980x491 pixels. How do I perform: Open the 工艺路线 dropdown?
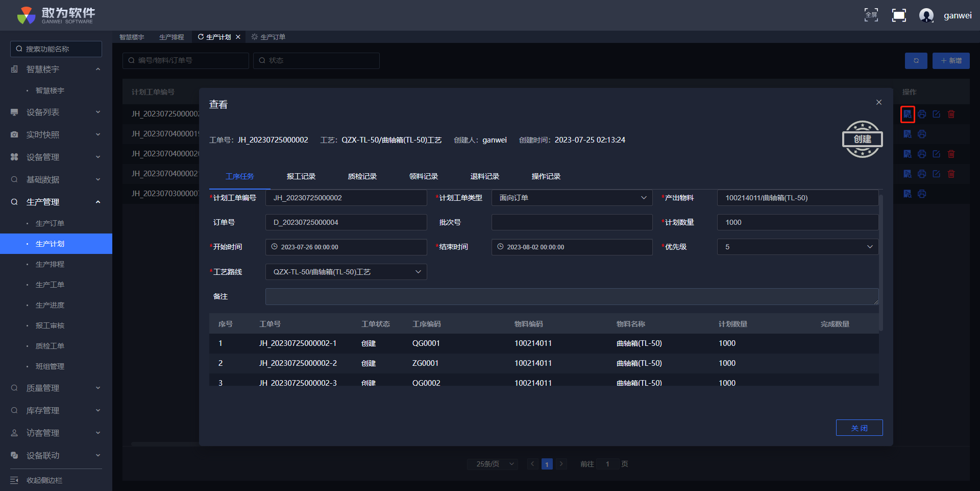(x=346, y=272)
